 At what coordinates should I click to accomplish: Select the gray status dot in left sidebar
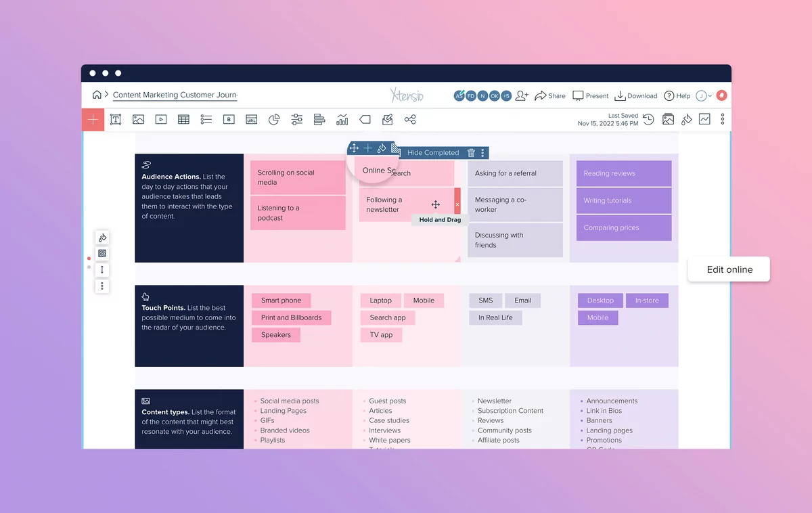click(89, 267)
